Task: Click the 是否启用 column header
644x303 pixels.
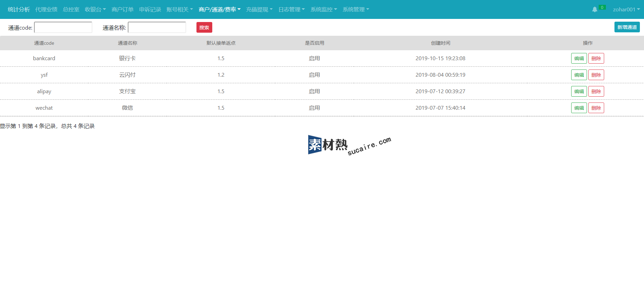Action: click(314, 43)
